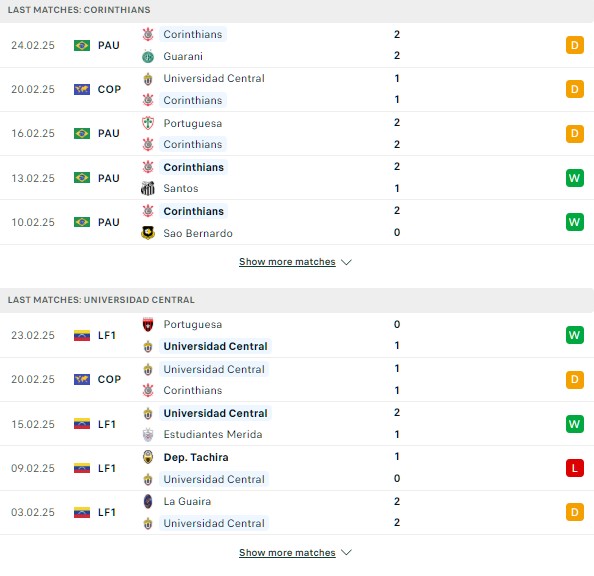This screenshot has width=594, height=576.
Task: Click the Sao Bernardo team crest
Action: (x=148, y=233)
